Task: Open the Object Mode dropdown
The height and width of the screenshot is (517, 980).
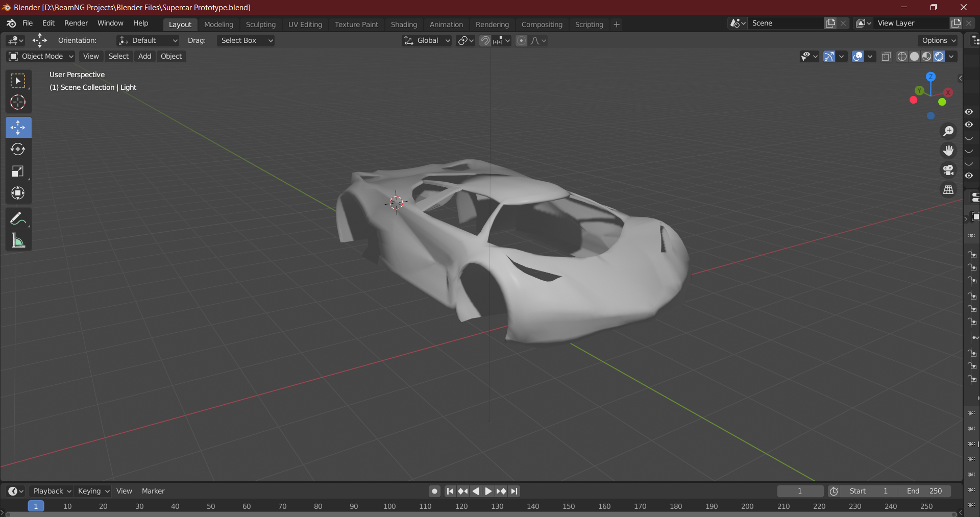Action: click(x=40, y=56)
